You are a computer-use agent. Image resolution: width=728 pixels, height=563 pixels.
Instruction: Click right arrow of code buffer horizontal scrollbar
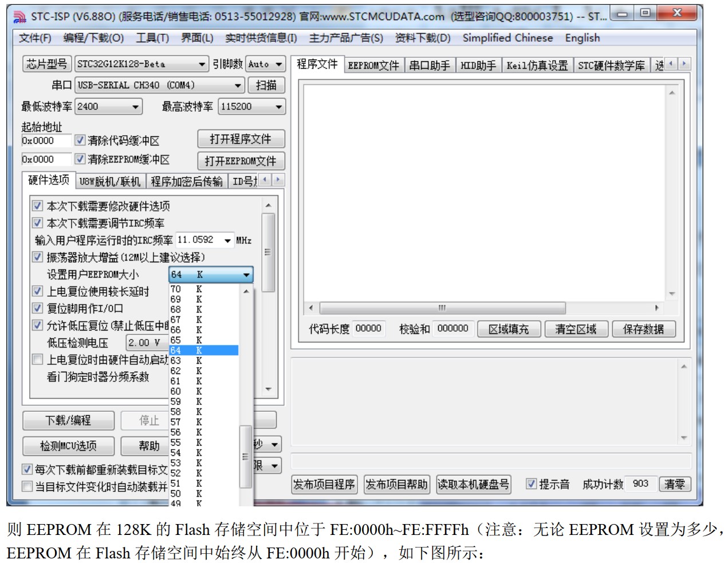[x=656, y=308]
